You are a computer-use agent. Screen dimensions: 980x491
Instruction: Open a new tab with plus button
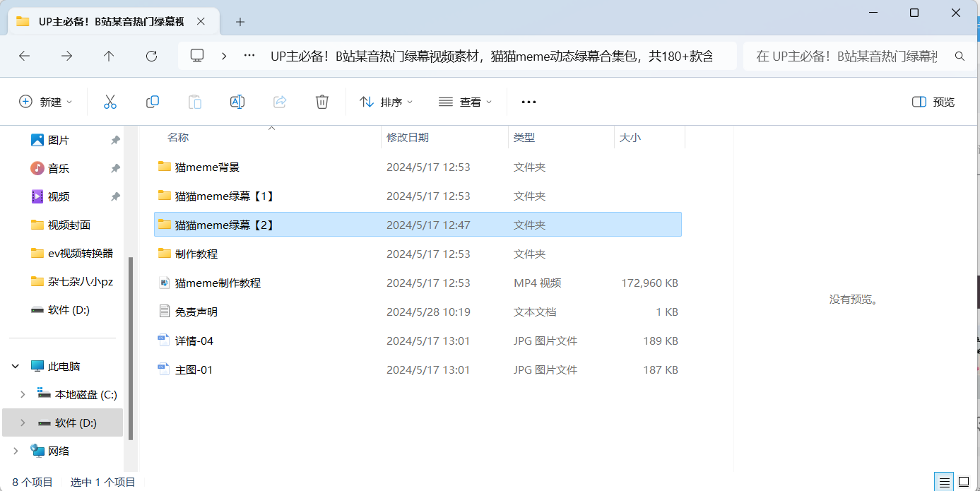click(x=240, y=22)
